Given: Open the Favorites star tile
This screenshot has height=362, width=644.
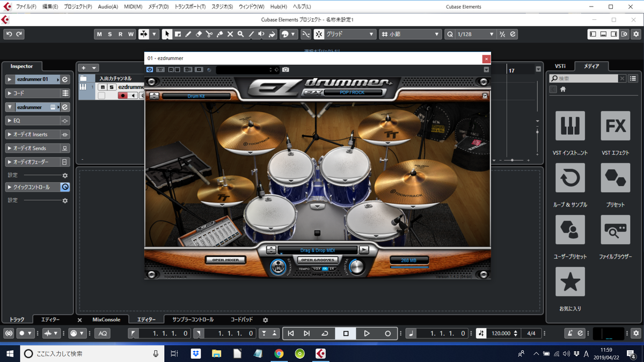Looking at the screenshot, I should (x=570, y=282).
